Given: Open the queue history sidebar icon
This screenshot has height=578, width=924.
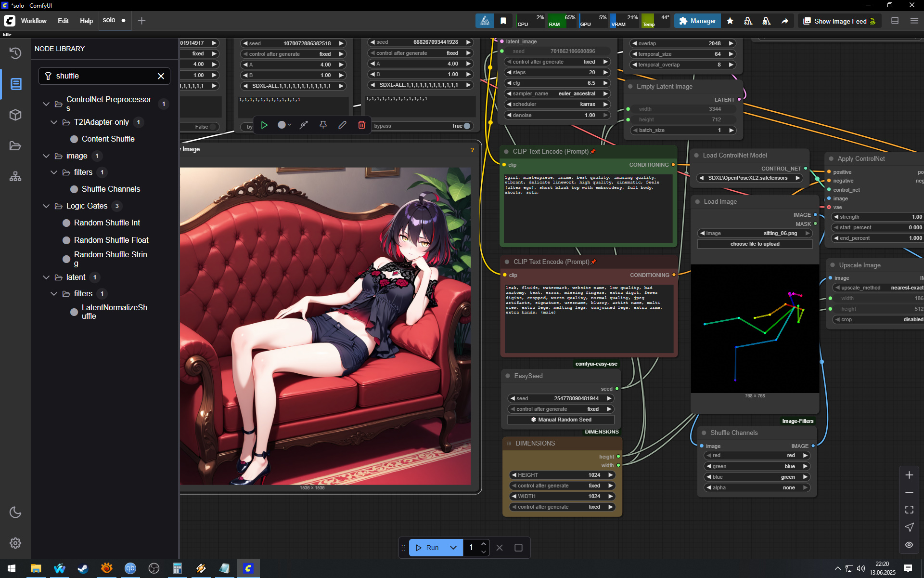Looking at the screenshot, I should click(x=15, y=53).
